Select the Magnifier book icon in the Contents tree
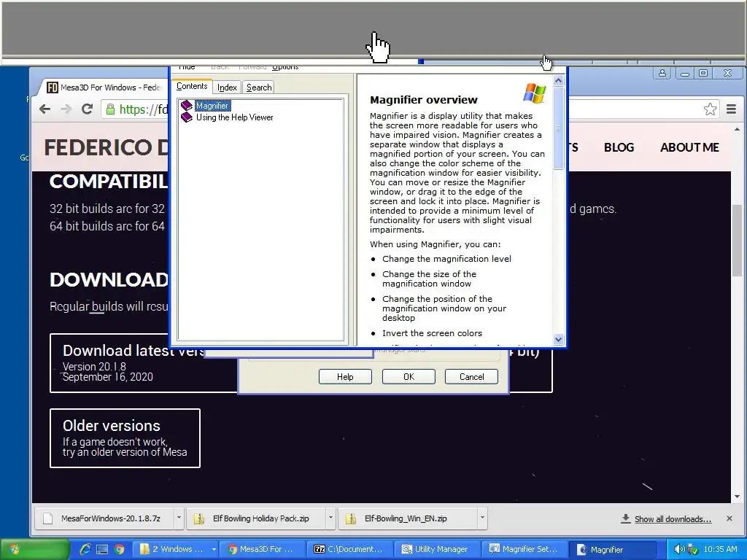747x560 pixels. pyautogui.click(x=187, y=106)
